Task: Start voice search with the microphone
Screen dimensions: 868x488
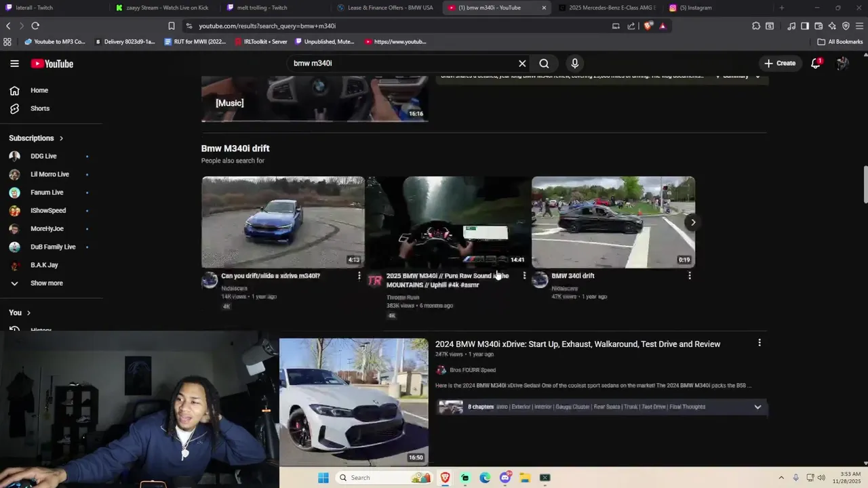Action: pyautogui.click(x=574, y=63)
